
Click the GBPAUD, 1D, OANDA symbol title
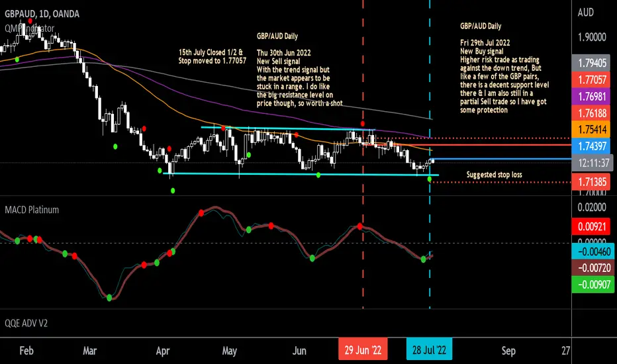(42, 14)
